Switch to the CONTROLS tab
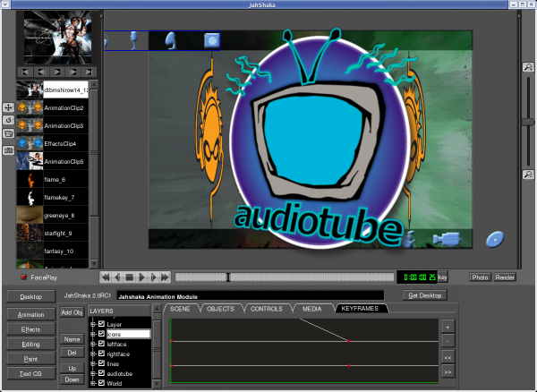 click(267, 309)
